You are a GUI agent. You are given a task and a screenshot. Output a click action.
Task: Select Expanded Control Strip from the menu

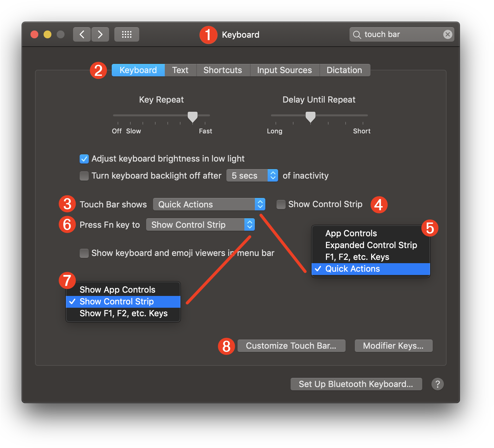click(x=371, y=245)
